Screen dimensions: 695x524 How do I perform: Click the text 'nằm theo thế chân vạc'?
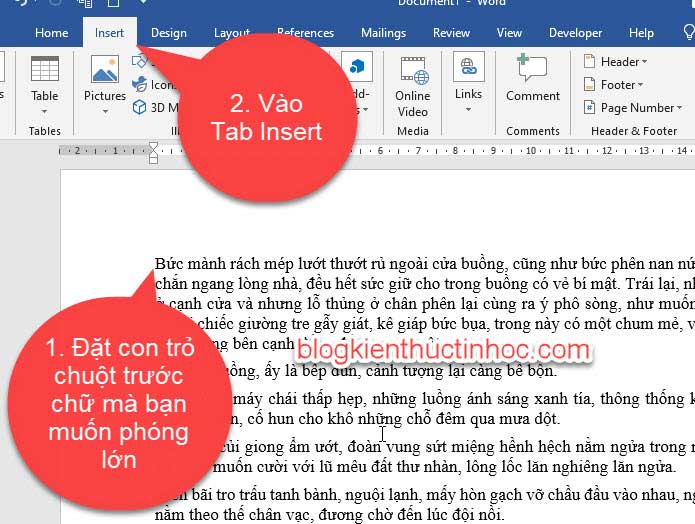[233, 515]
